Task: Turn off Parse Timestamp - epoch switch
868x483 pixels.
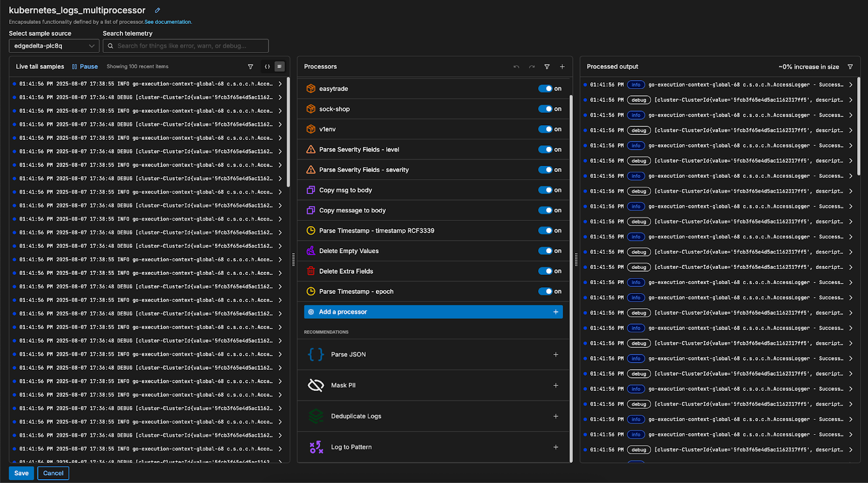Action: click(x=545, y=292)
